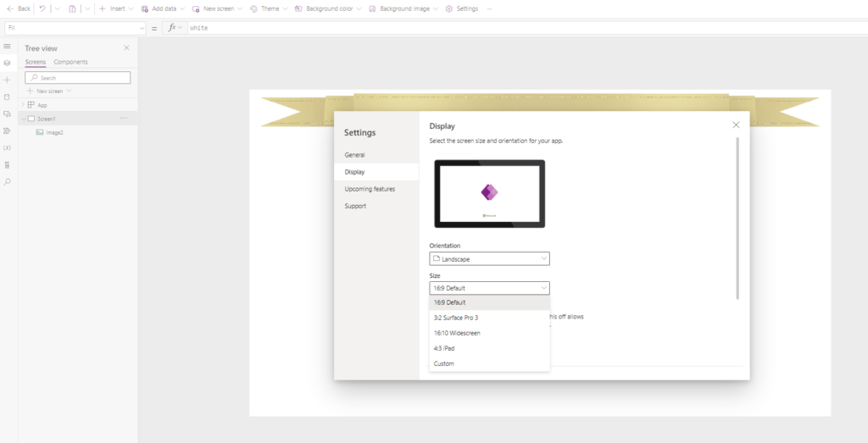Undo the last action
868x443 pixels.
[42, 8]
